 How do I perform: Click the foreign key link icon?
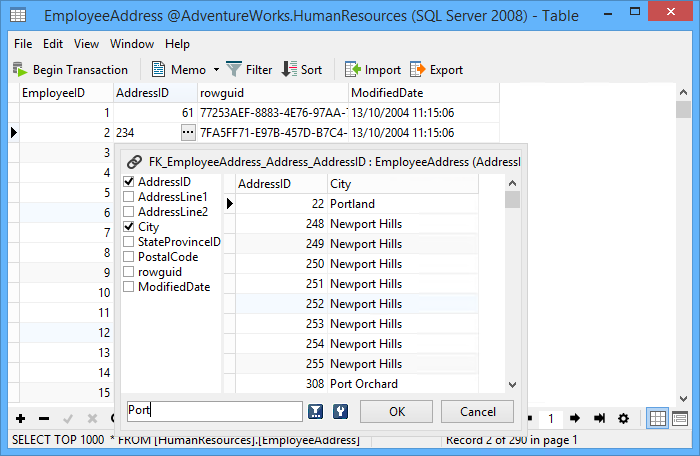point(134,162)
